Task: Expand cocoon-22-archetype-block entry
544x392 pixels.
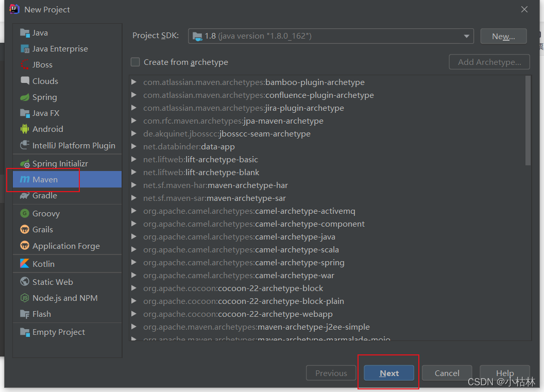Action: click(x=134, y=288)
